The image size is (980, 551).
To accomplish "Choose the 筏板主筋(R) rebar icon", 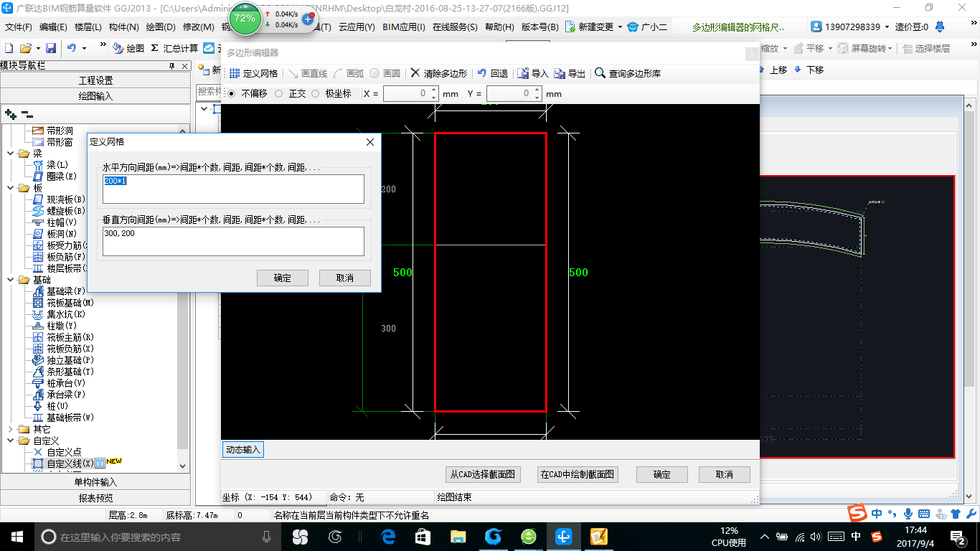I will click(39, 337).
